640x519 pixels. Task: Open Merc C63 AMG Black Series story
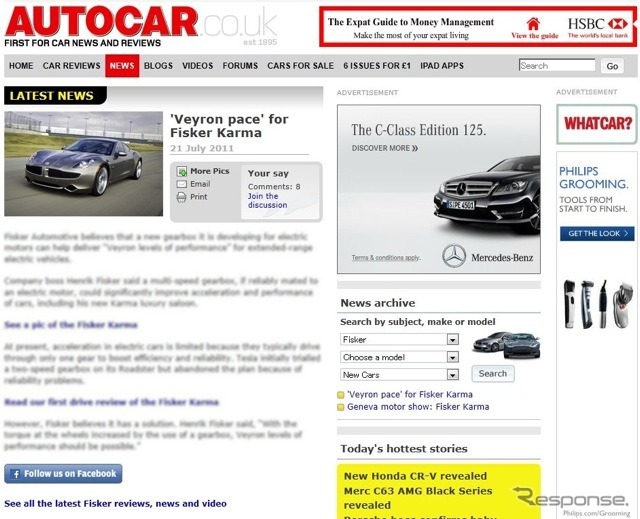tap(418, 498)
